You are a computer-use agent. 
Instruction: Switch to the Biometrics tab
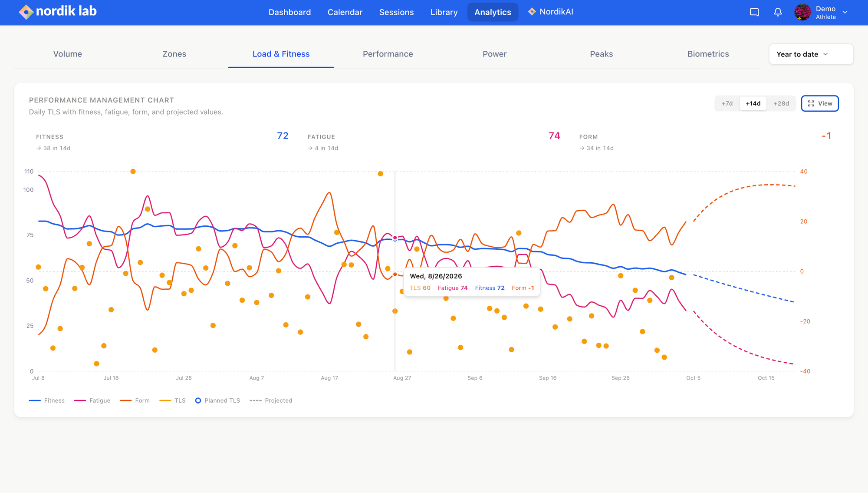pos(708,54)
